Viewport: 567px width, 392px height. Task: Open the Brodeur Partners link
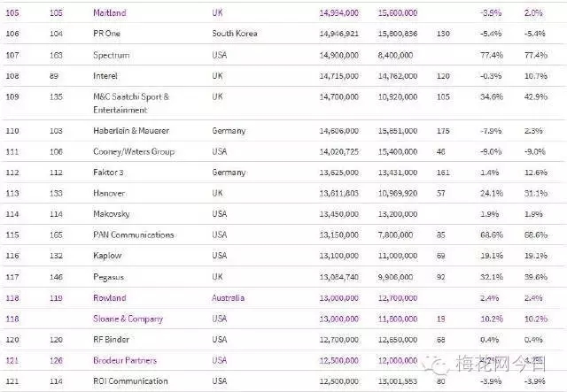click(x=124, y=360)
